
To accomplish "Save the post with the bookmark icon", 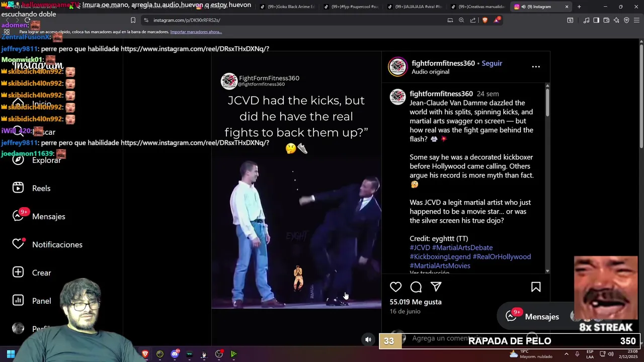I will 536,287.
